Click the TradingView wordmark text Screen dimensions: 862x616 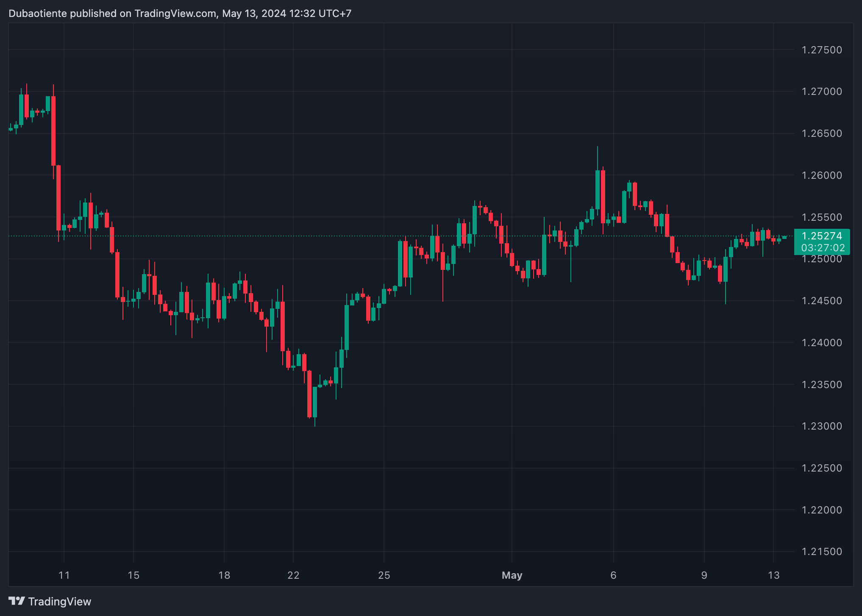point(60,602)
